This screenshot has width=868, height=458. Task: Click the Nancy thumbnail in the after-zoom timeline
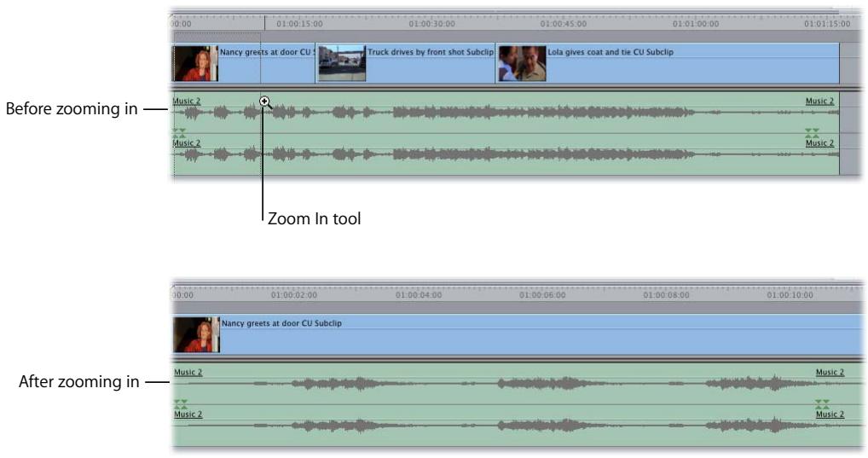pyautogui.click(x=196, y=335)
